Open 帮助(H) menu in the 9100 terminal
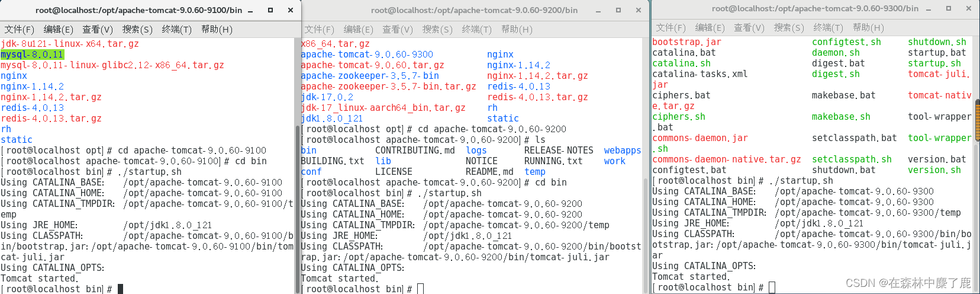Viewport: 980px width, 294px height. (217, 29)
